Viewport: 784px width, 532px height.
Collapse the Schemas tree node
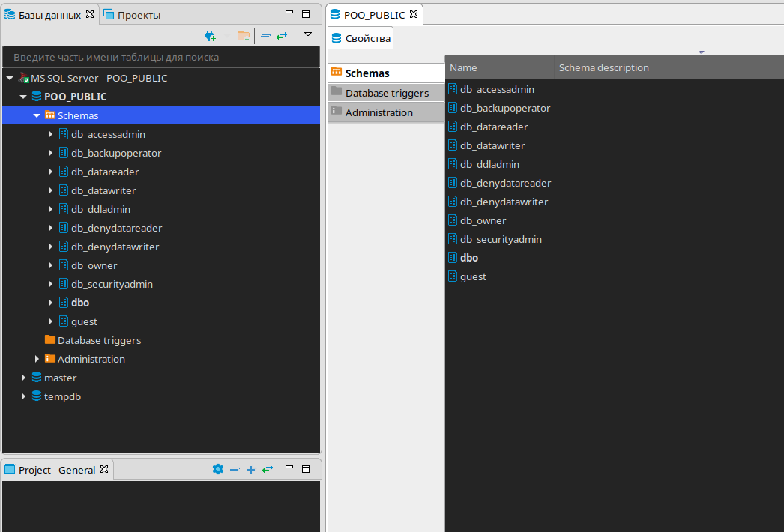point(37,115)
